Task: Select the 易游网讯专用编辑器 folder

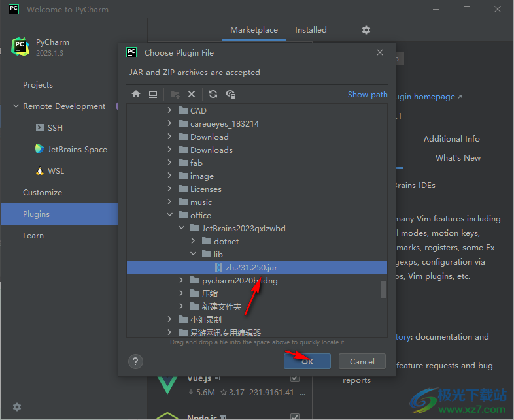Action: [x=256, y=332]
